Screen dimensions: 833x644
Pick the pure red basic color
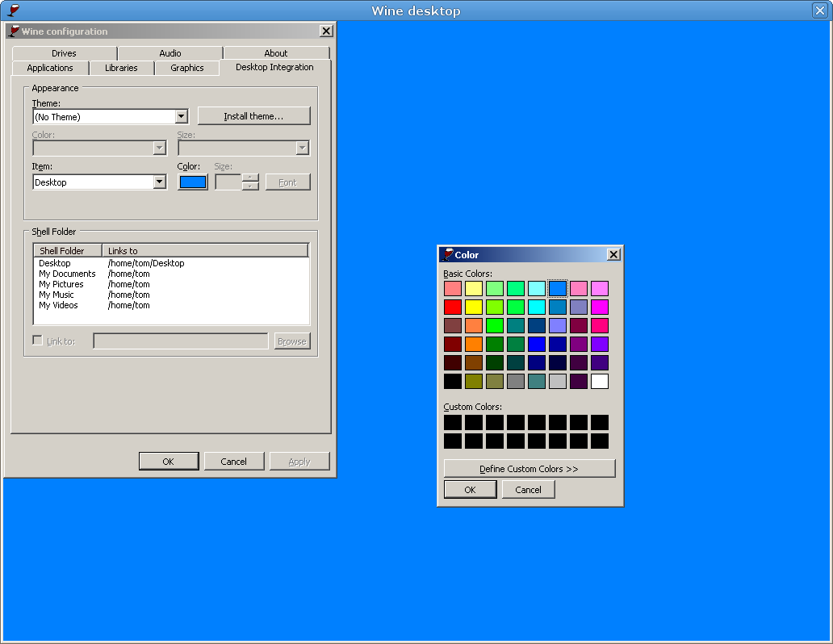(453, 307)
